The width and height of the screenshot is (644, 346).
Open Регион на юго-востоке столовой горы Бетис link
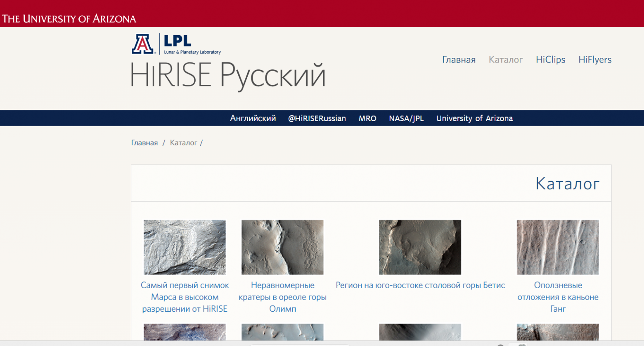(x=420, y=285)
